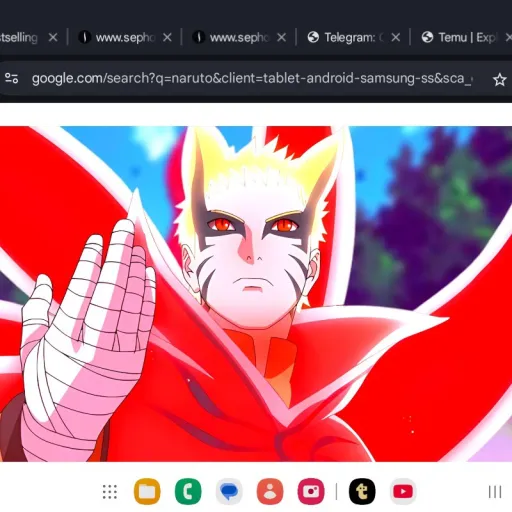Switch to the first www.sephora tab
Viewport: 512px width, 512px height.
[125, 37]
